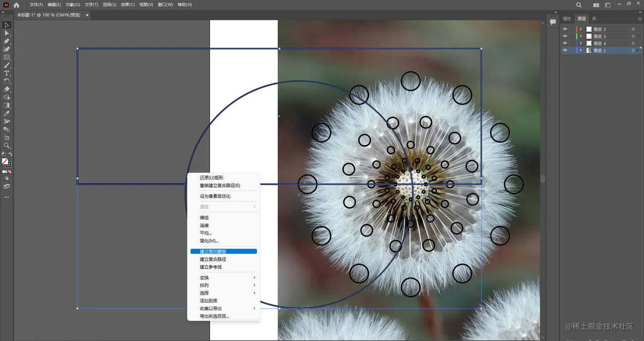Select the Zoom tool
This screenshot has height=341, width=644.
coord(7,146)
